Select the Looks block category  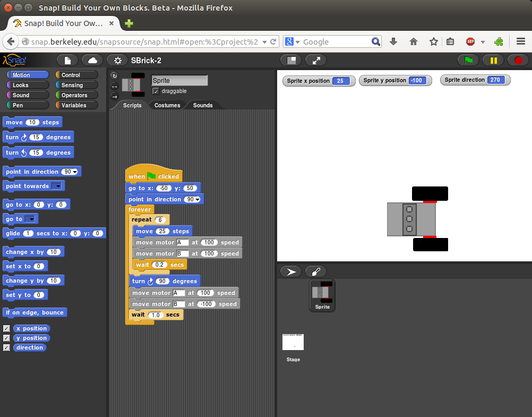[28, 85]
